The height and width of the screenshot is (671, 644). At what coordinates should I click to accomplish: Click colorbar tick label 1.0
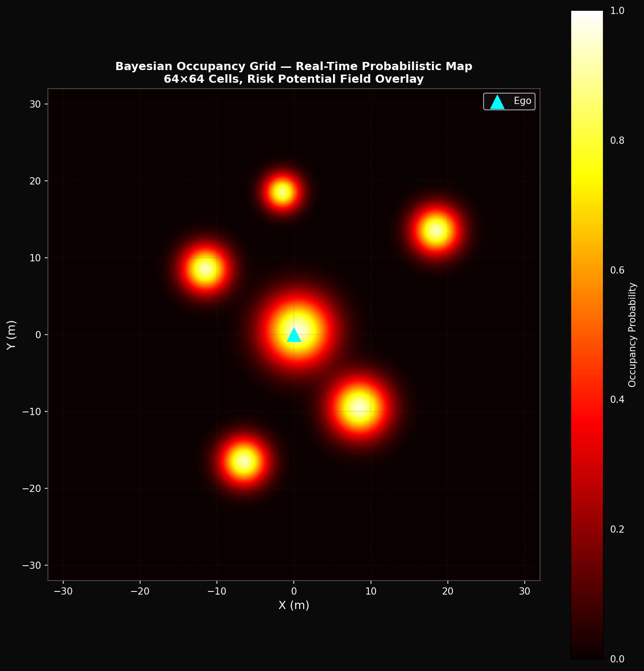617,11
